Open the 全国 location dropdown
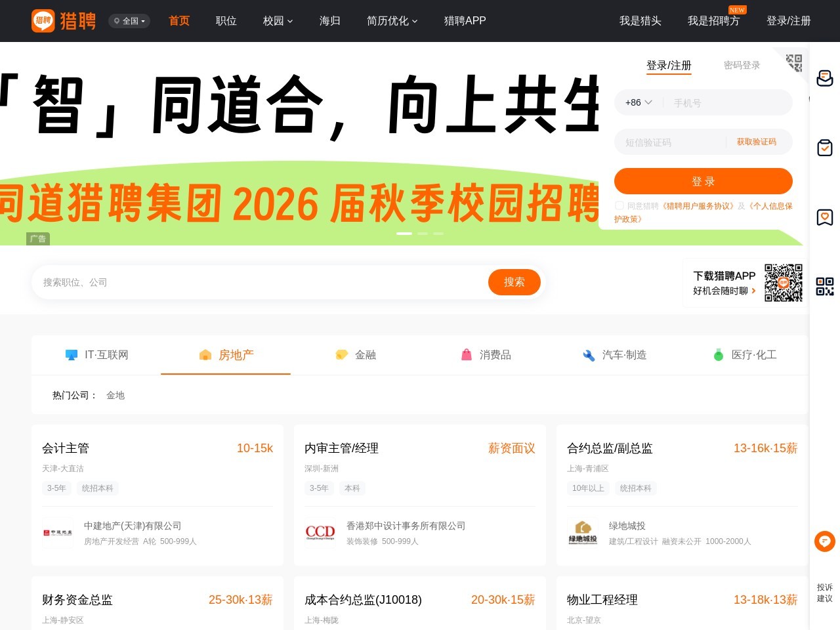 coord(129,21)
